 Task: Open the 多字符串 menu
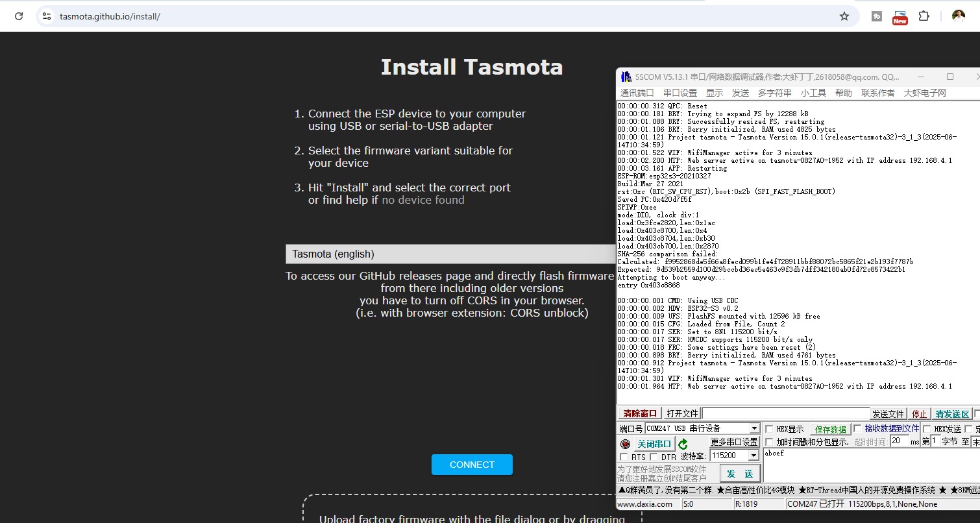774,93
